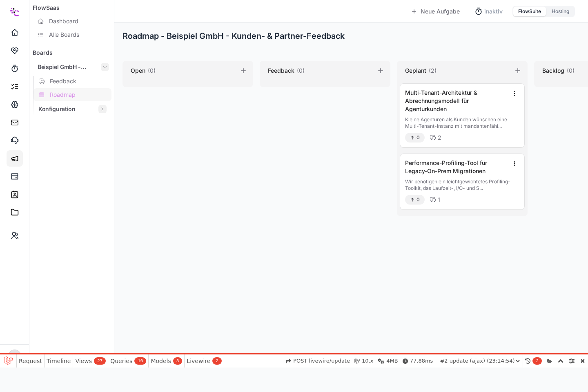Open the Views tab in debugbar

(x=90, y=361)
